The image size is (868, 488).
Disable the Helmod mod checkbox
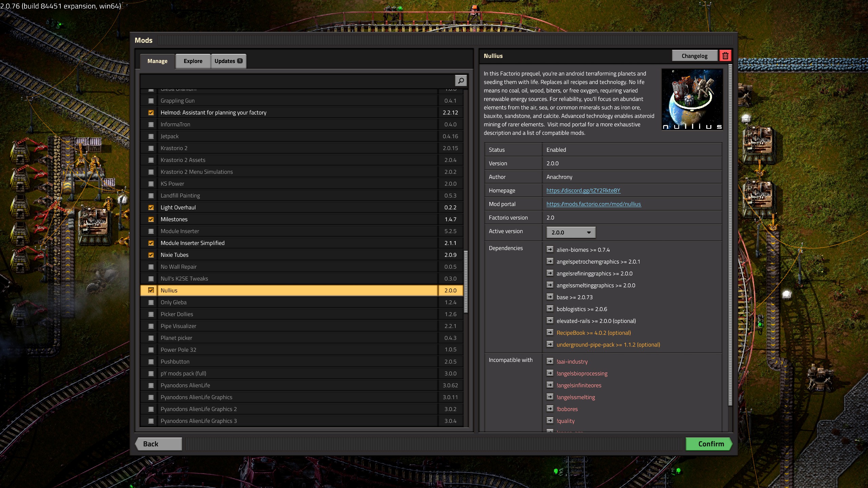click(x=151, y=113)
